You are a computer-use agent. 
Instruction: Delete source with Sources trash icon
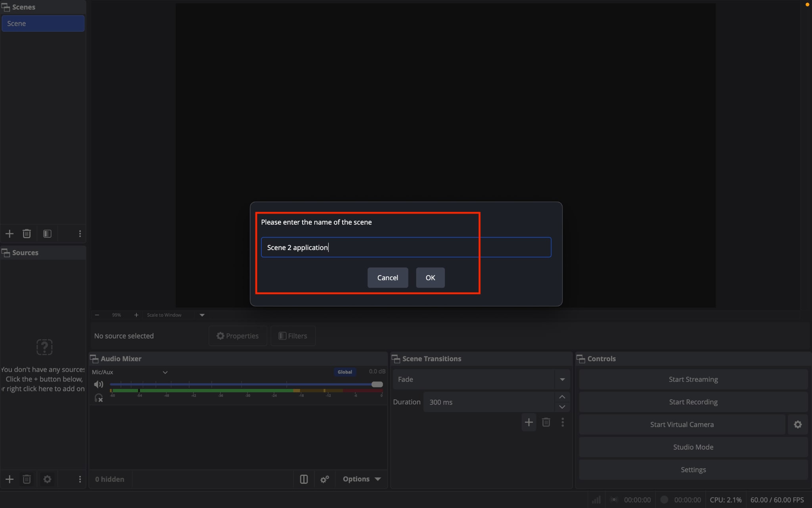tap(27, 479)
